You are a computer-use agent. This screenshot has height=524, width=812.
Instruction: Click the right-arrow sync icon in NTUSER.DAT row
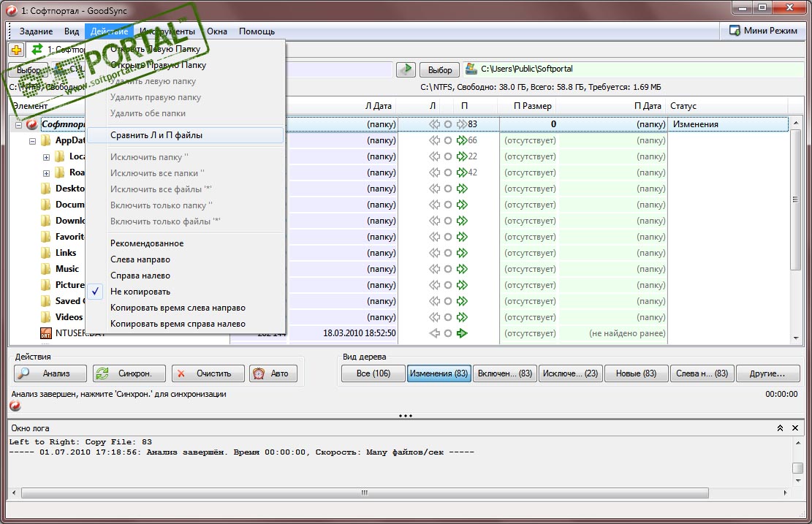point(461,333)
